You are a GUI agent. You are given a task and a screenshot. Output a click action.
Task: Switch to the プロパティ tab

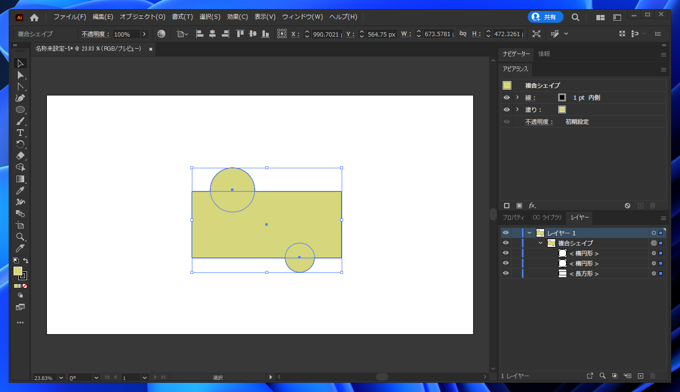point(513,218)
